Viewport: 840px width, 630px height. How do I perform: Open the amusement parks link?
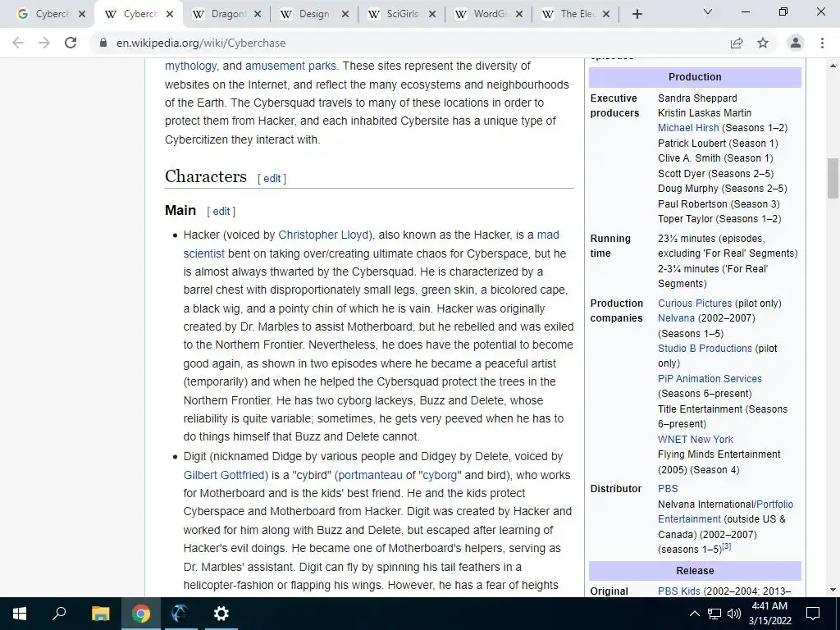pyautogui.click(x=290, y=66)
